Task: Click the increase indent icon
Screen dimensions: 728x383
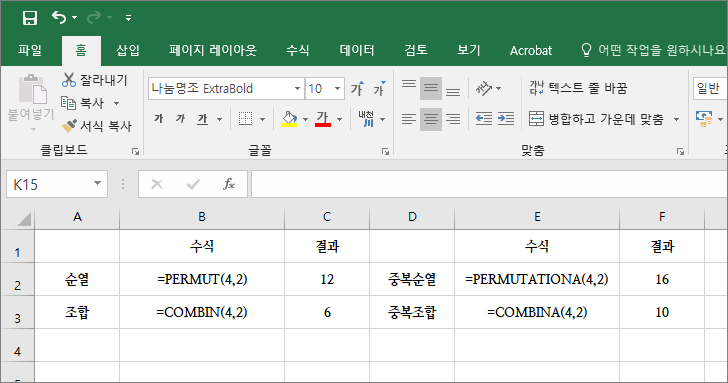Action: [506, 119]
